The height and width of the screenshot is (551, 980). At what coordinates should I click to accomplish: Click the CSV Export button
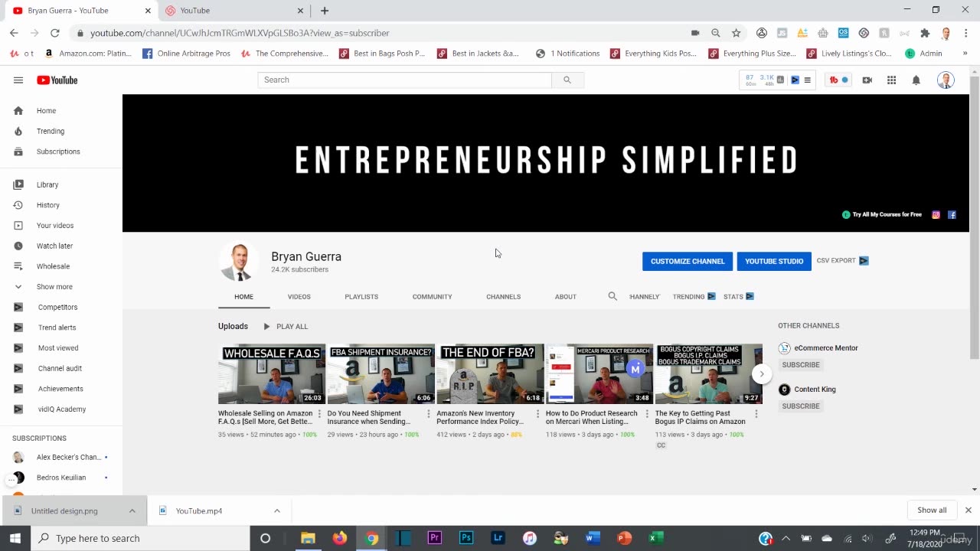(842, 261)
